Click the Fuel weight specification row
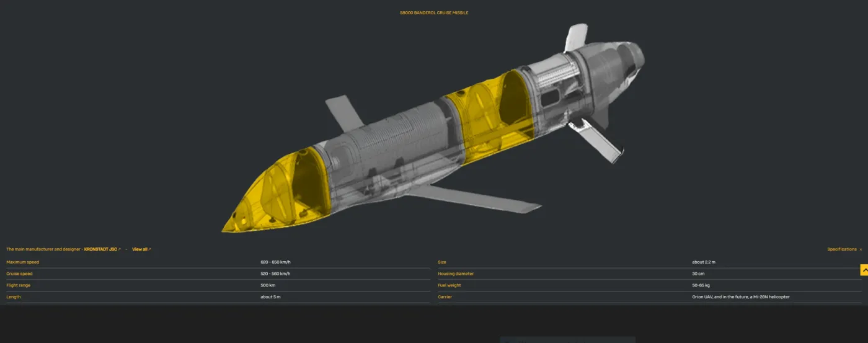Viewport: 868px width, 343px height. coord(449,285)
